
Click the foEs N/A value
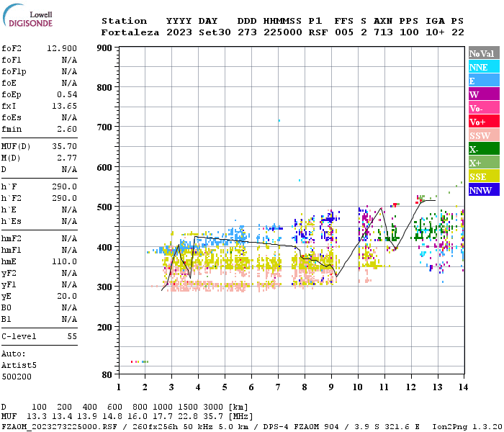69,117
